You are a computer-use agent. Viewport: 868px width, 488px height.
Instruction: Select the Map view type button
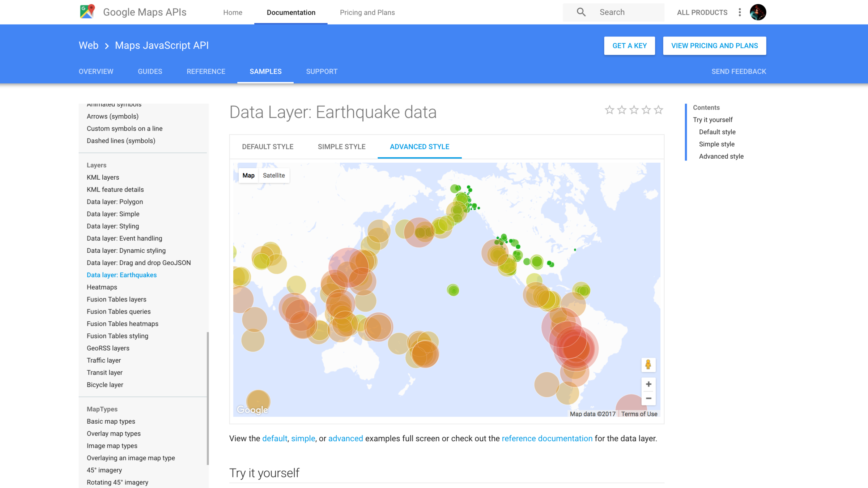[x=248, y=175]
